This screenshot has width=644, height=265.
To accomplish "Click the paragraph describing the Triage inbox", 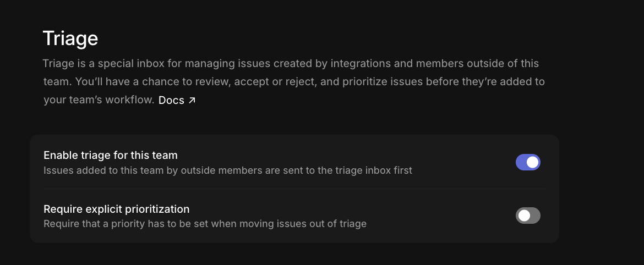I will 294,81.
